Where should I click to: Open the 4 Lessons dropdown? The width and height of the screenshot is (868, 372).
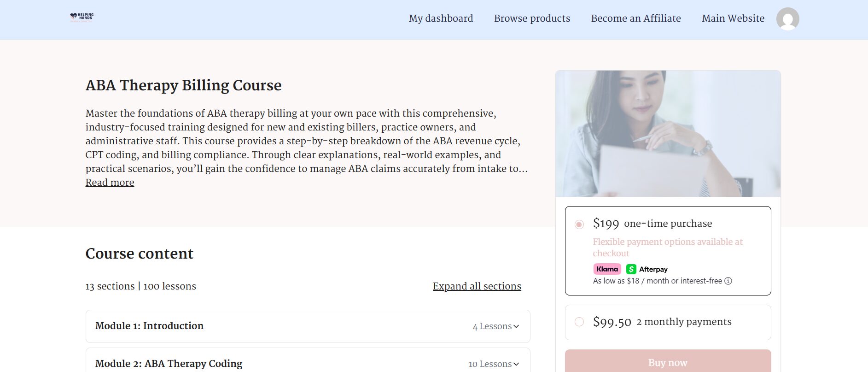(x=492, y=326)
